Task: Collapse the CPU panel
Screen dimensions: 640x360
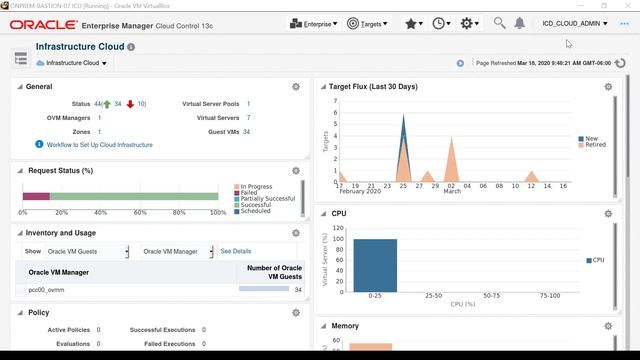Action: (323, 213)
